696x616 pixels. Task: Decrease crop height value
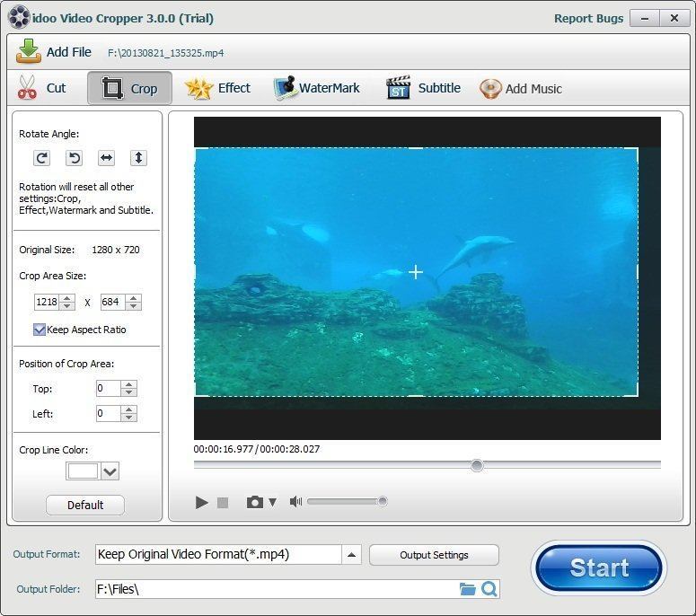coord(133,306)
